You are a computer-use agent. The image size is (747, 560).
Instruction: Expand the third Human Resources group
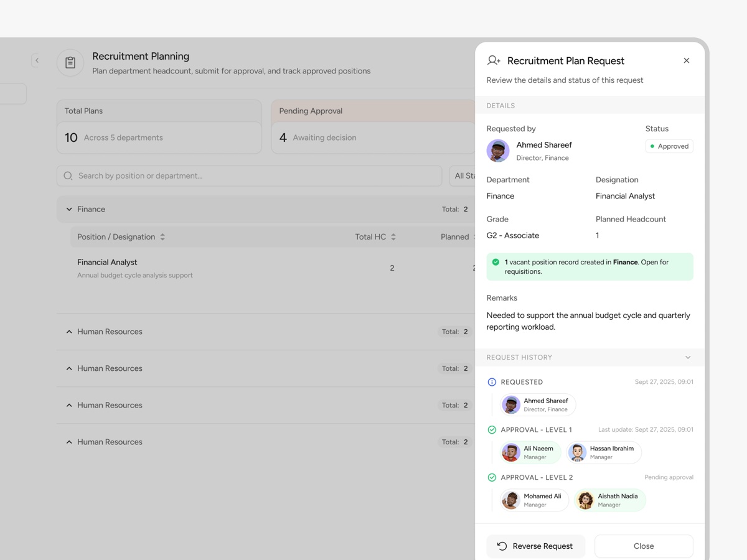click(69, 405)
